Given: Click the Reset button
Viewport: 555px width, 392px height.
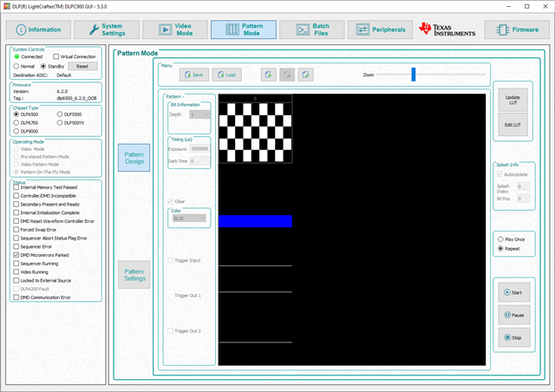Looking at the screenshot, I should [x=82, y=66].
